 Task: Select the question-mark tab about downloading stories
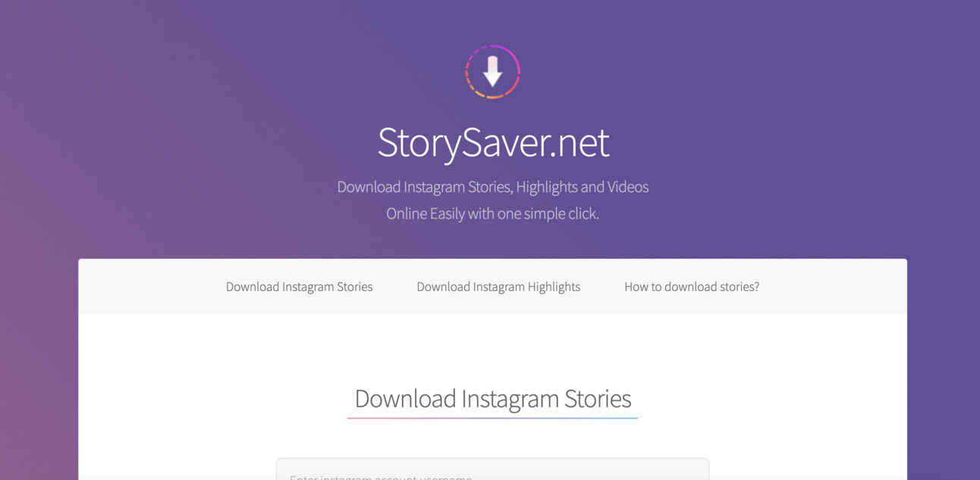pyautogui.click(x=692, y=287)
